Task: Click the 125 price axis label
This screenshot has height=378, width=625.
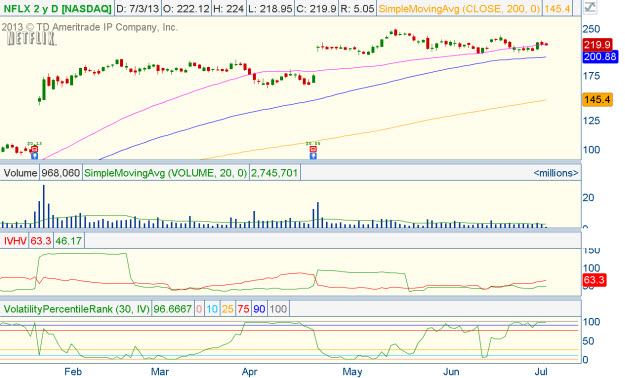Action: 591,120
